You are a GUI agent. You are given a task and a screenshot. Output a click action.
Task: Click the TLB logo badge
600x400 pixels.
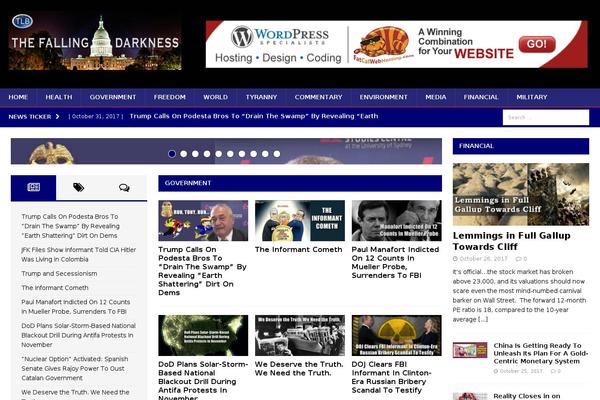(22, 21)
